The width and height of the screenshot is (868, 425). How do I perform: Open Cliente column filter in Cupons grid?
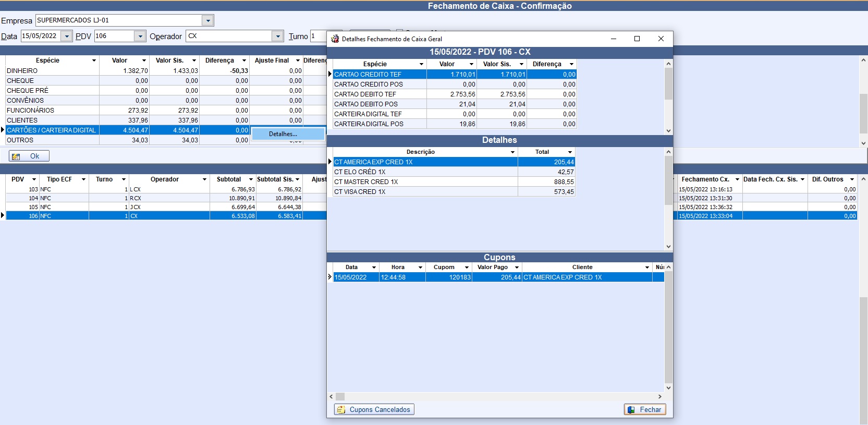pyautogui.click(x=647, y=268)
